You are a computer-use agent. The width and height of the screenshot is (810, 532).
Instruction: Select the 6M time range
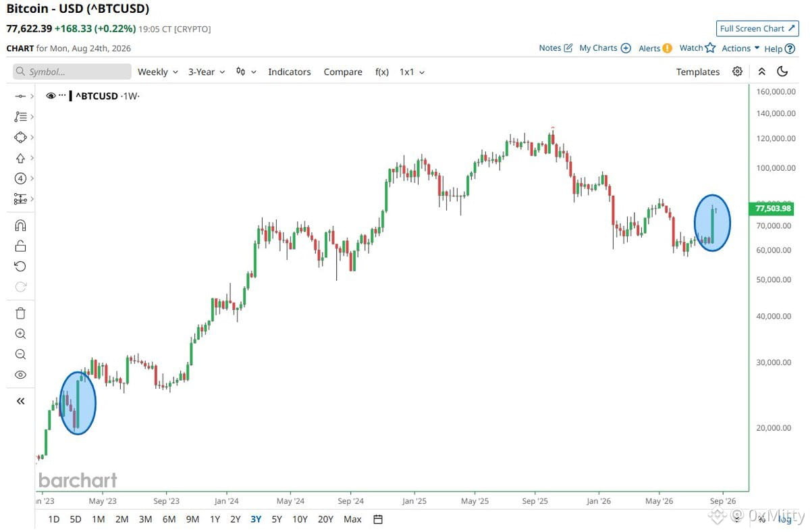(169, 519)
